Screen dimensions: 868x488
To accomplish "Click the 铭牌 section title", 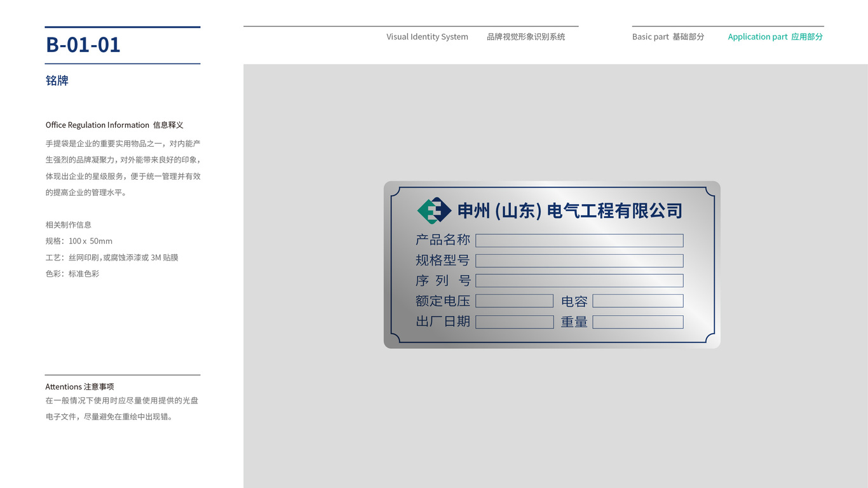I will (57, 81).
